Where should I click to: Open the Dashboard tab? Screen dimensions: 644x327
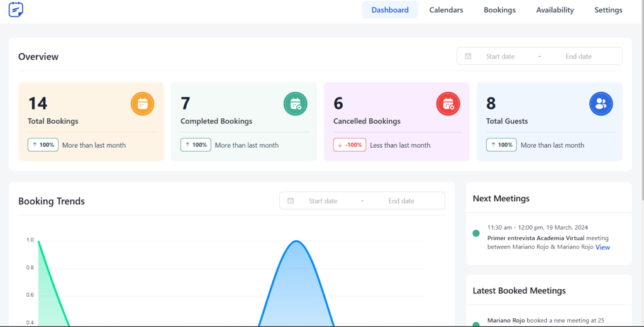[390, 10]
